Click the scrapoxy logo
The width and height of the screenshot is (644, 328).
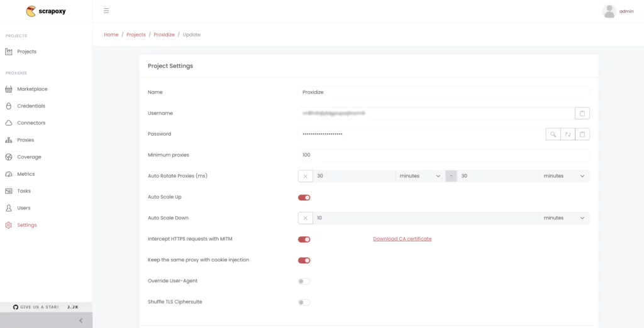[x=46, y=11]
